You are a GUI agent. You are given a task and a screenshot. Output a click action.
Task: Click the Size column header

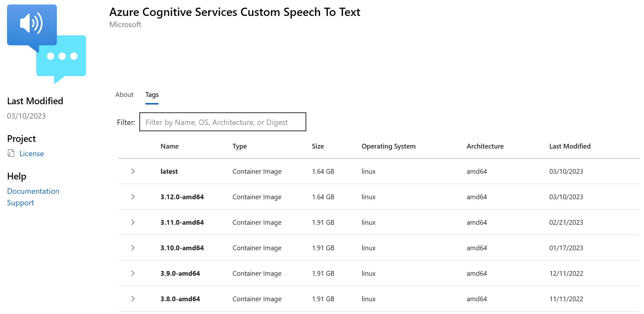point(318,146)
